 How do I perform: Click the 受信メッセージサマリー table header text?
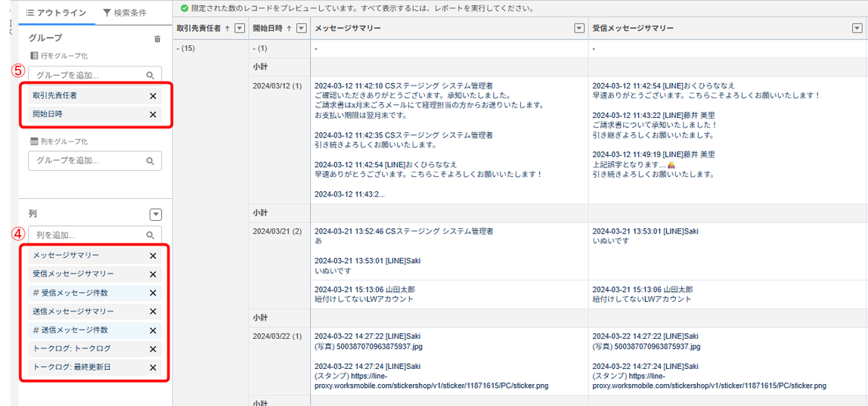pos(633,28)
